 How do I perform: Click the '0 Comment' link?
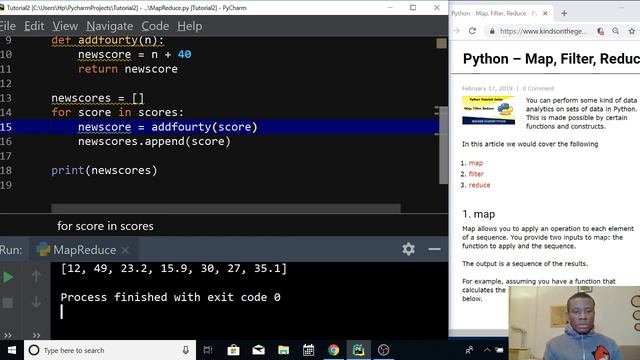coord(538,88)
